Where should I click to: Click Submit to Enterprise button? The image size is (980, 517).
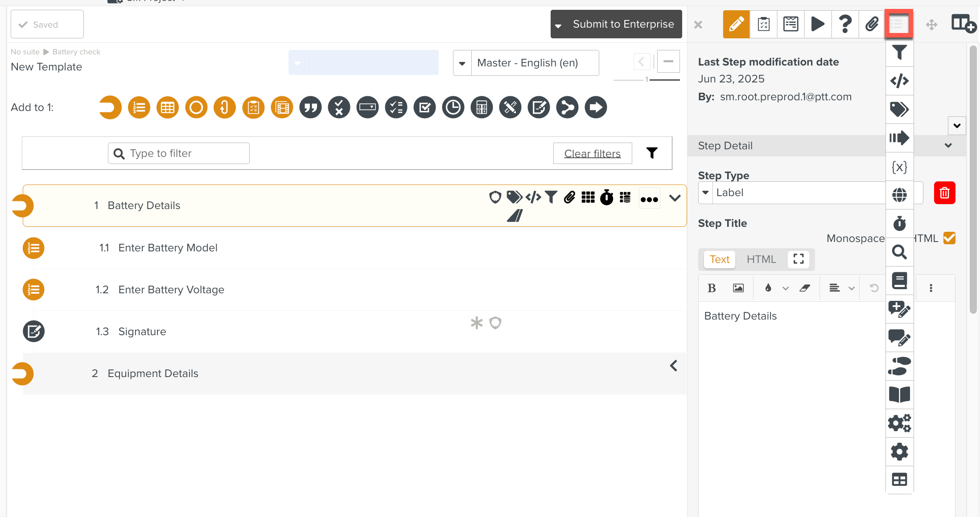pyautogui.click(x=623, y=24)
